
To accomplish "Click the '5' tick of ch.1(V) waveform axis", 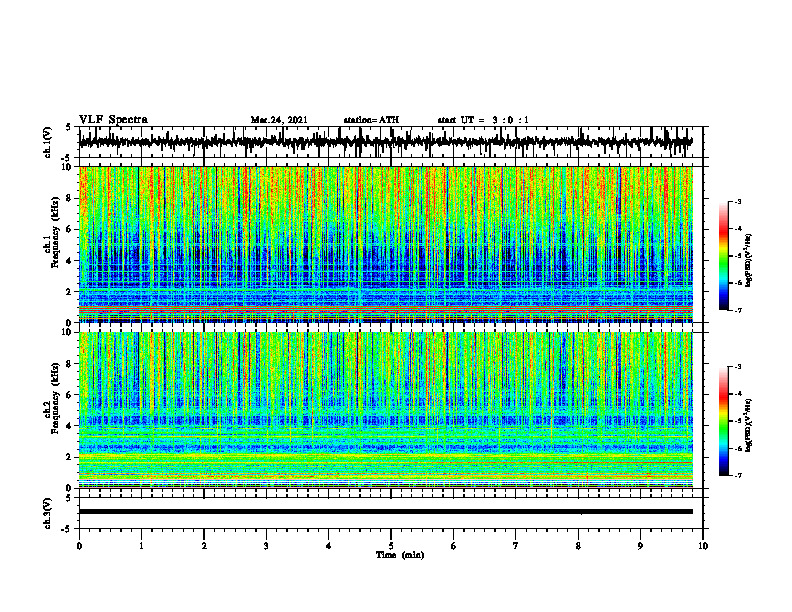I will coord(68,128).
